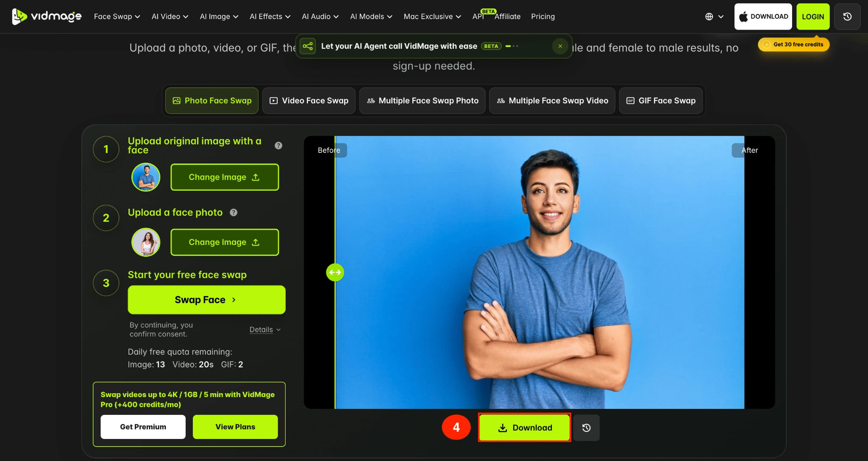Change the face photo in step 2
The height and width of the screenshot is (461, 868).
click(225, 242)
